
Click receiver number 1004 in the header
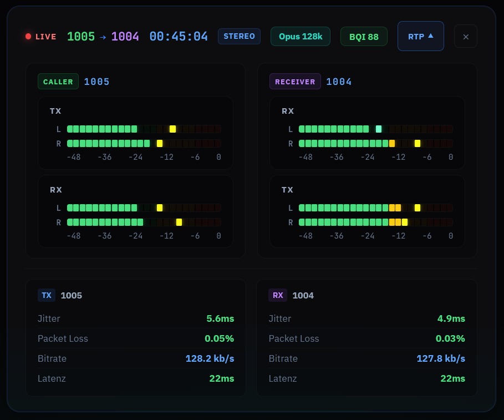(x=125, y=36)
